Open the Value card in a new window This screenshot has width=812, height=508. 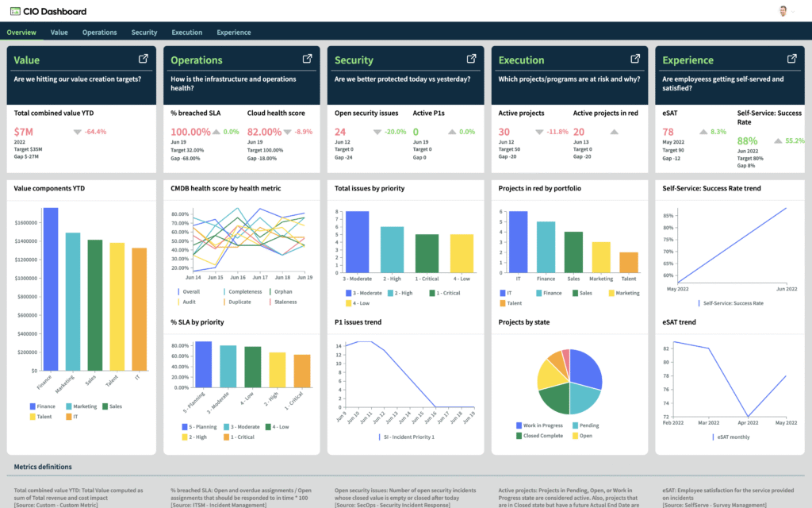click(144, 58)
